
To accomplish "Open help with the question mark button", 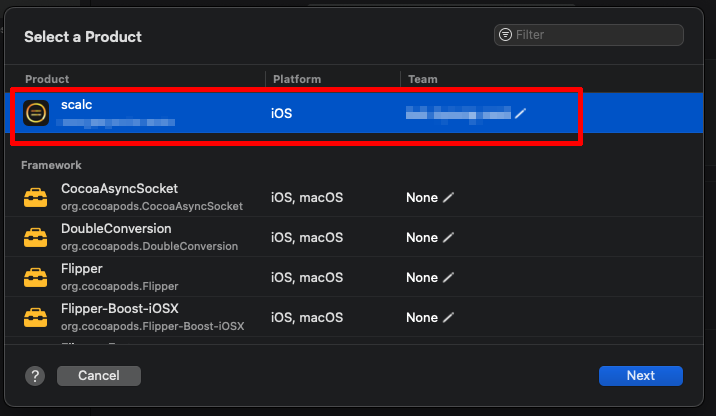I will (35, 376).
